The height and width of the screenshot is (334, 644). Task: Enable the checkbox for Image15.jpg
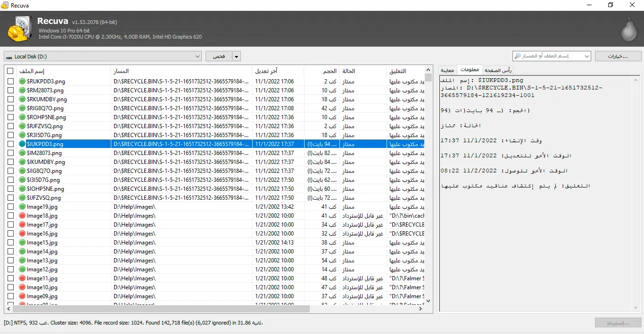(x=10, y=243)
